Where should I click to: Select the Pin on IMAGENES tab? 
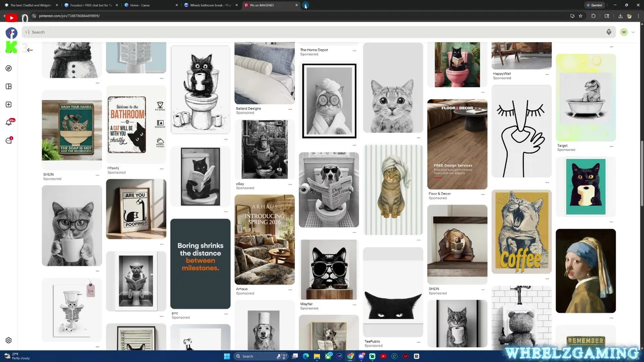(x=271, y=5)
